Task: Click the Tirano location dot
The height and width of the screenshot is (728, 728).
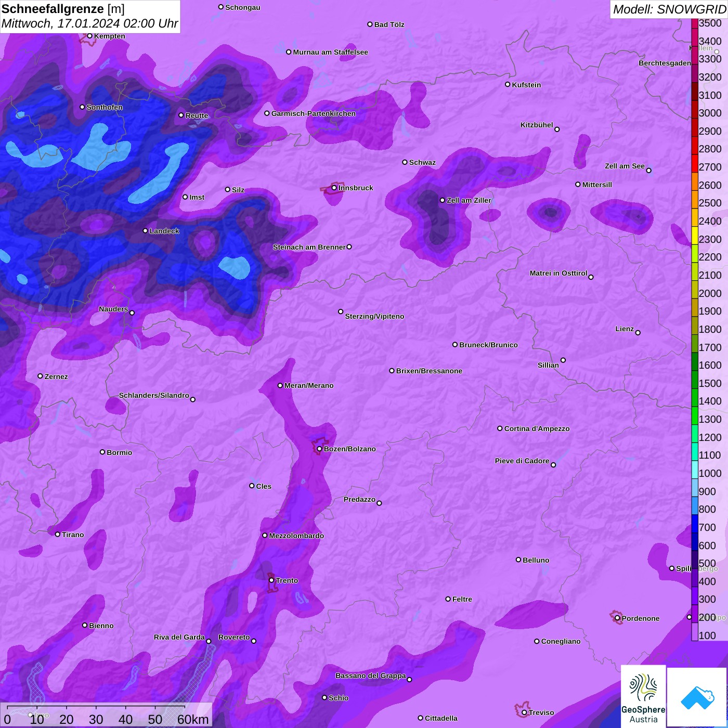Action: coord(57,535)
